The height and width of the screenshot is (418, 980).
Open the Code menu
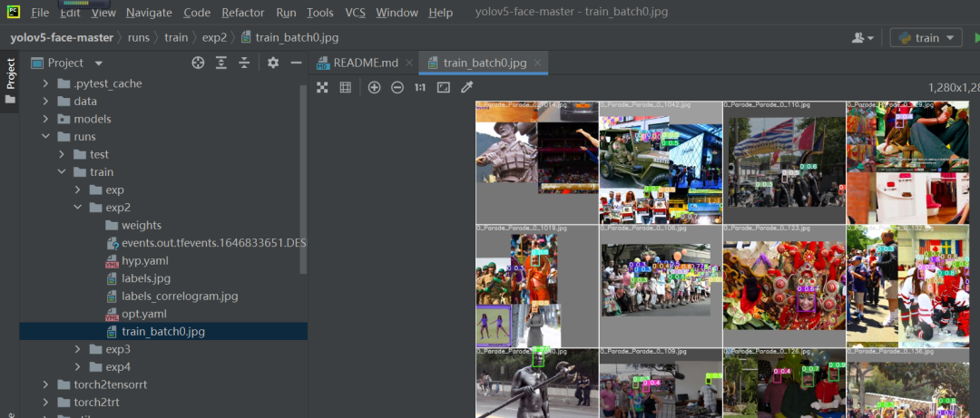click(x=197, y=13)
